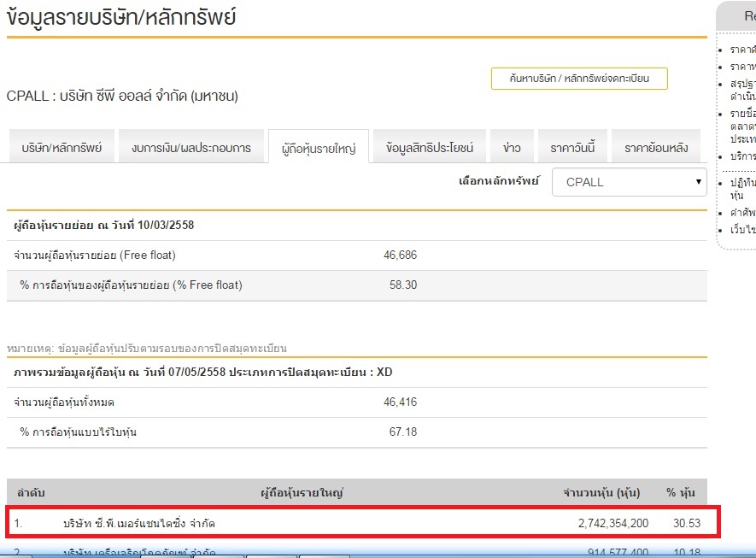Switch to งบการเงิน/ผลประกอบการ tab
The height and width of the screenshot is (558, 756).
(x=191, y=147)
